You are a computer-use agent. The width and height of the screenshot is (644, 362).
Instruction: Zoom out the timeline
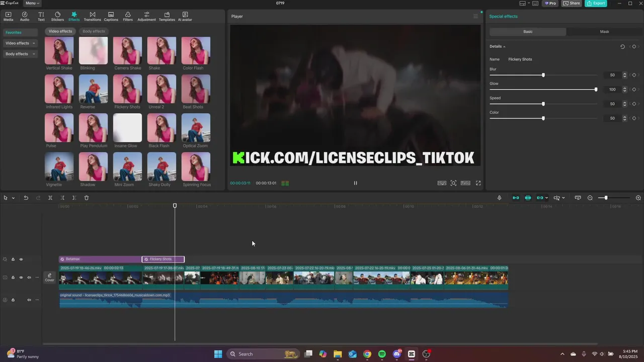point(590,198)
